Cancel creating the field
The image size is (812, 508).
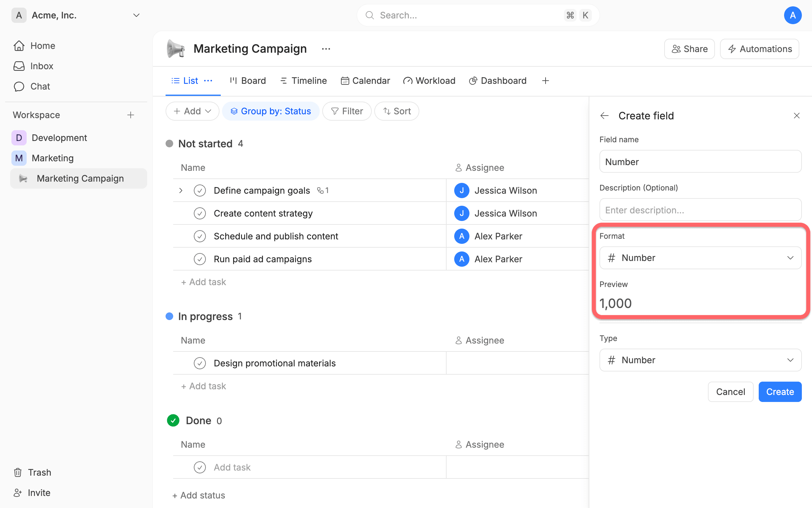[730, 392]
